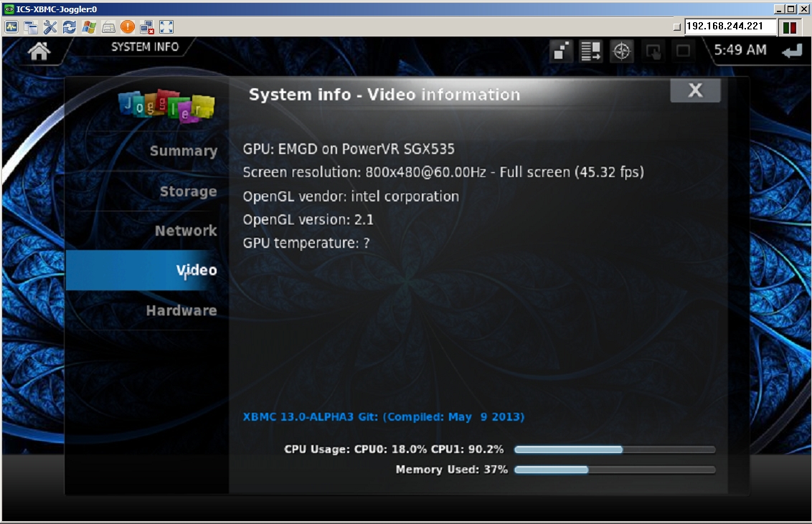812x524 pixels.
Task: Click the SYSTEM INFO header label
Action: point(145,47)
